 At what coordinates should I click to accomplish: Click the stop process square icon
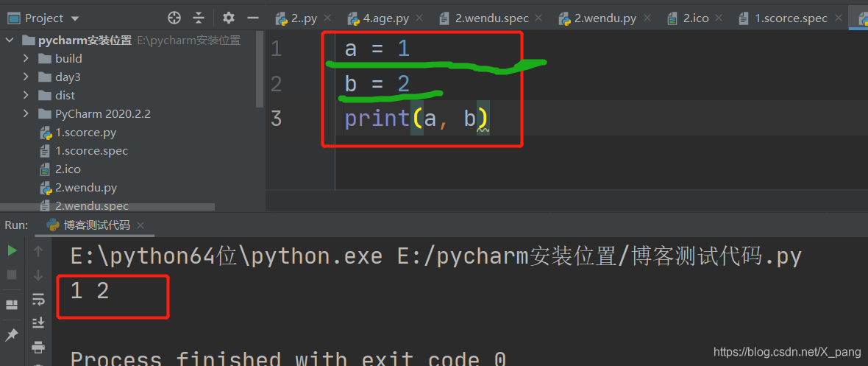12,275
